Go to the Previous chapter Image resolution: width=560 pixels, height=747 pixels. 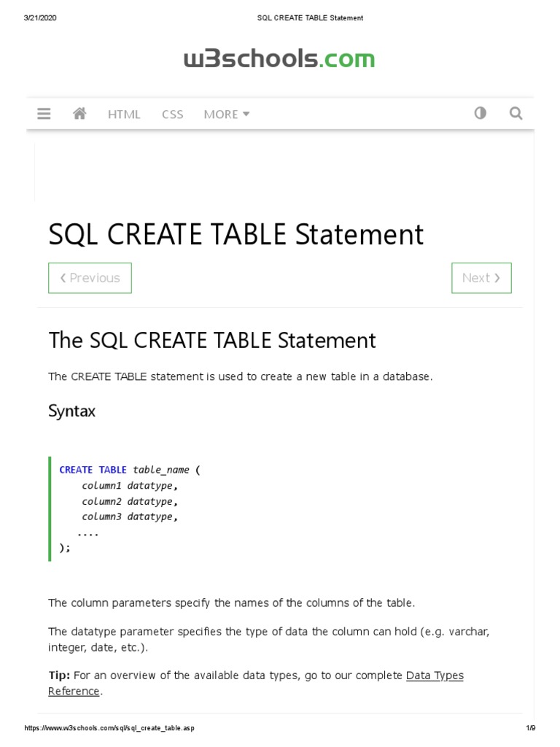tap(90, 278)
